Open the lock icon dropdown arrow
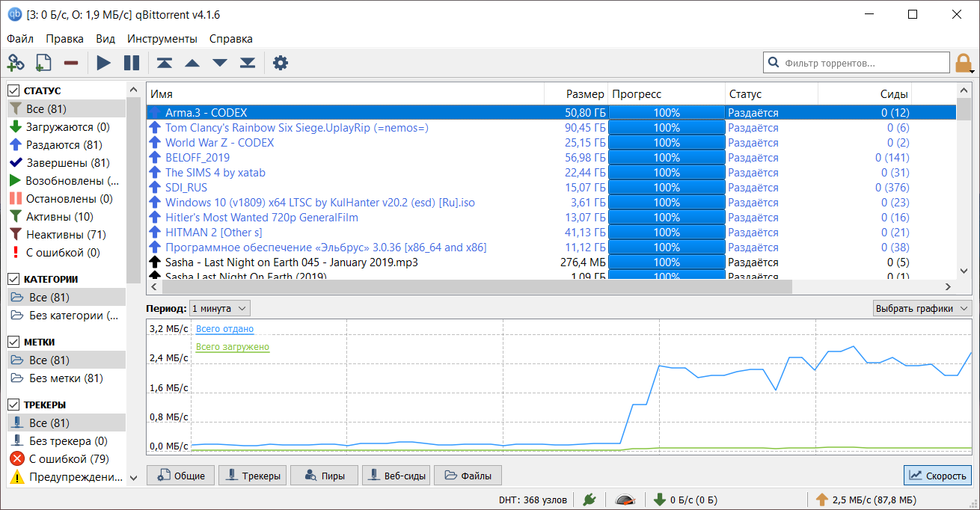 pos(972,72)
